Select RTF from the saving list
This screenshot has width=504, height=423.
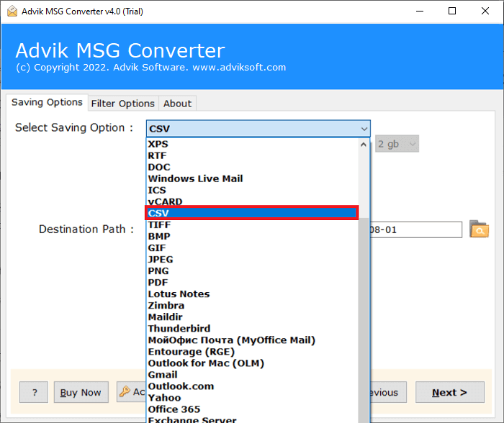(x=253, y=155)
